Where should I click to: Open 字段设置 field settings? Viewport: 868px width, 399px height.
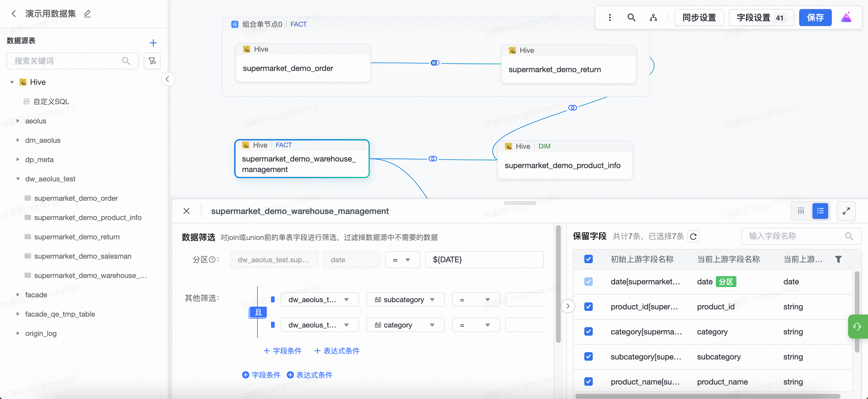pos(761,18)
